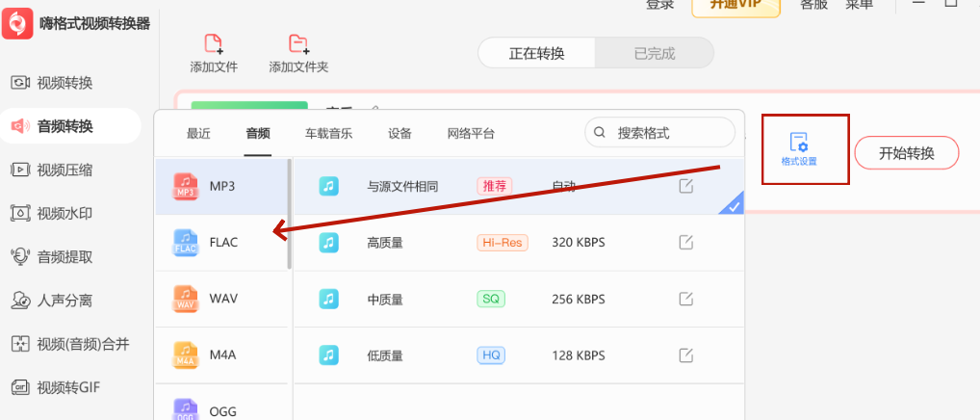Edit the 高质量 320 KBPS preset
This screenshot has width=980, height=420.
686,243
